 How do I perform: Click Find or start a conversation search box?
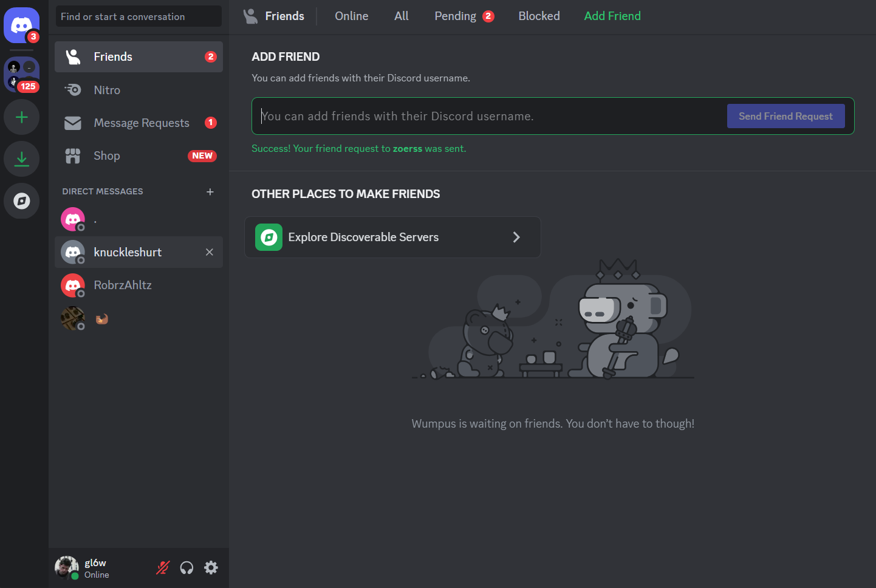(x=139, y=16)
